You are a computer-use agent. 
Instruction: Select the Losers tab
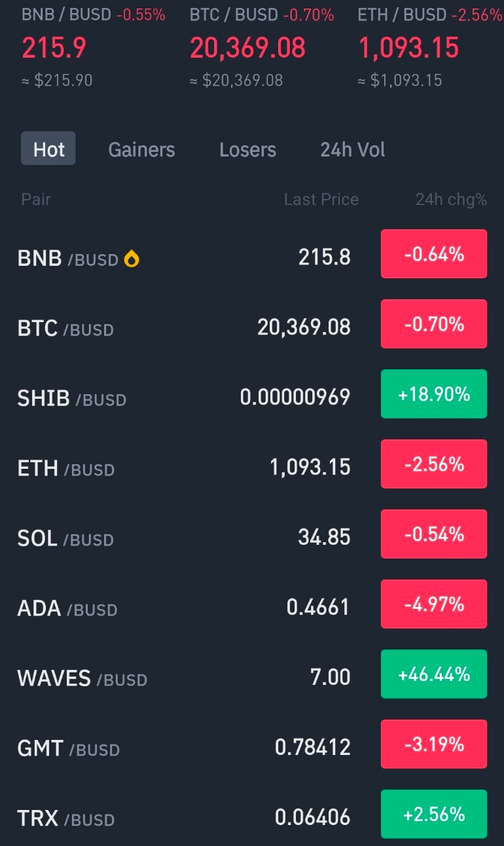[247, 149]
